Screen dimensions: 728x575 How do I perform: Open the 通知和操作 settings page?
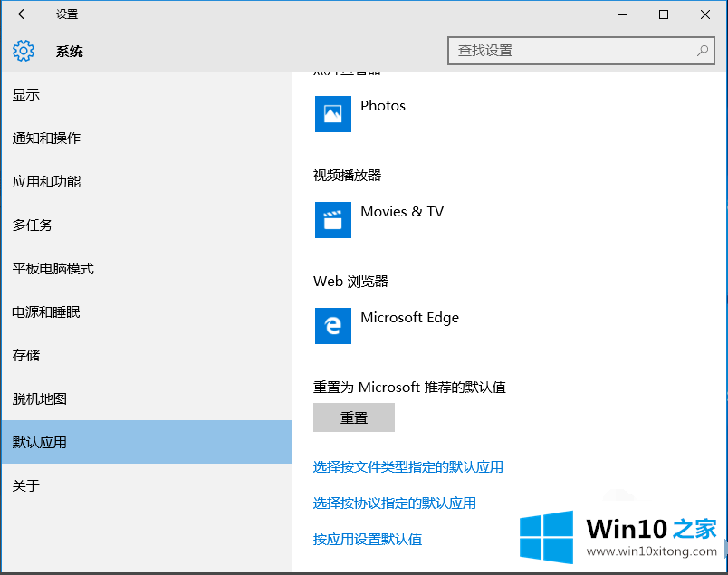click(147, 138)
